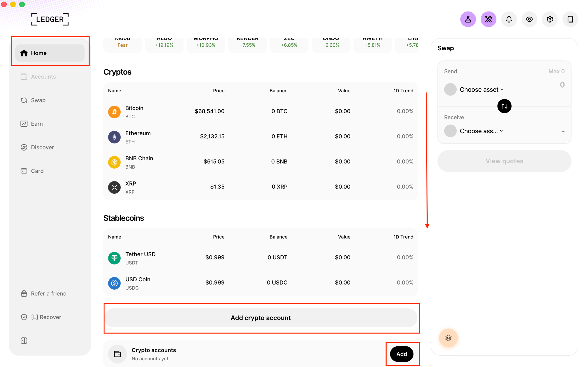Open Earn in the sidebar
588x367 pixels.
click(x=50, y=124)
